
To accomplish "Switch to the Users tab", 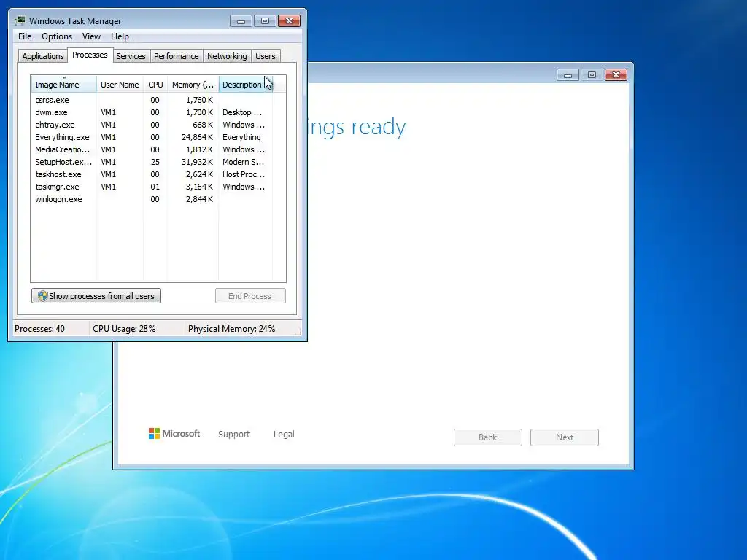I will [266, 56].
